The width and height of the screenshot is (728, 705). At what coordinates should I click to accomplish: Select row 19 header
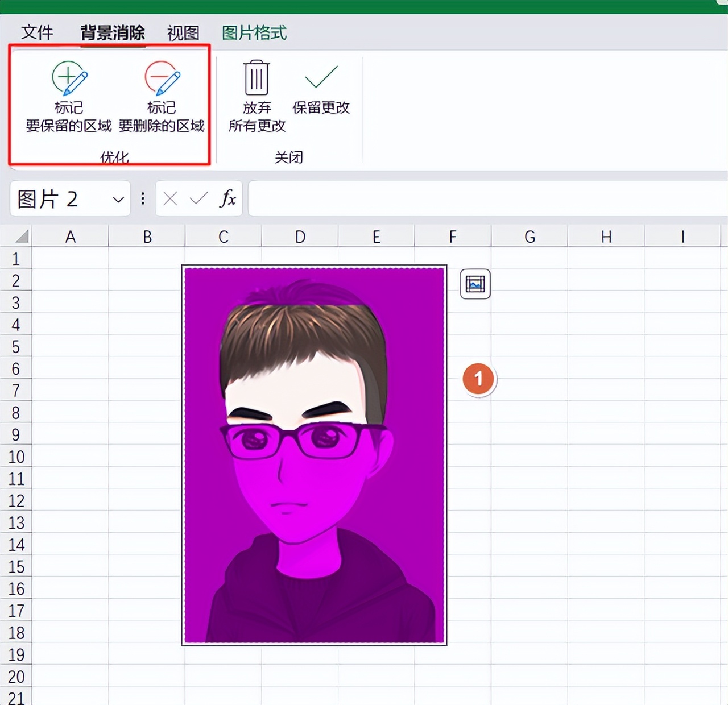[16, 654]
